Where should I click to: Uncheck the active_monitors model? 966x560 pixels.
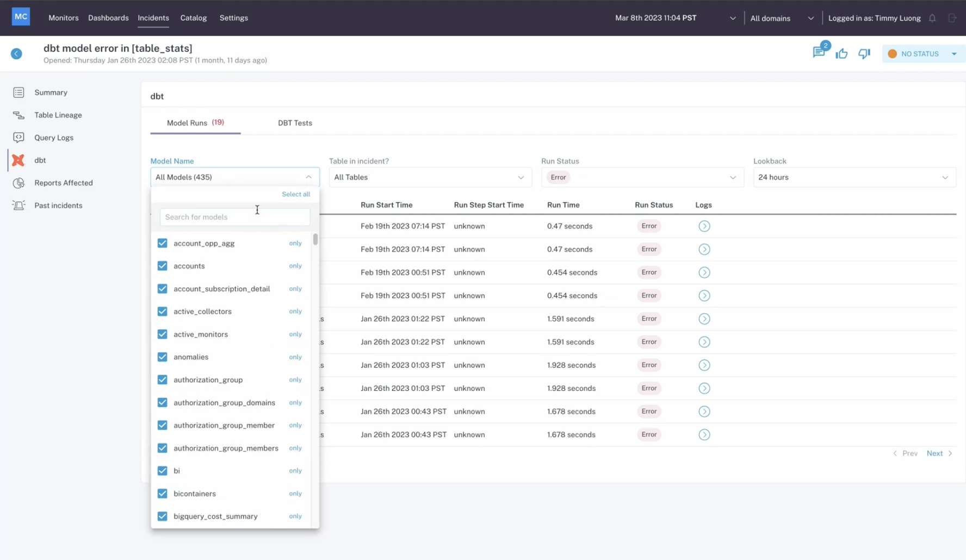162,334
